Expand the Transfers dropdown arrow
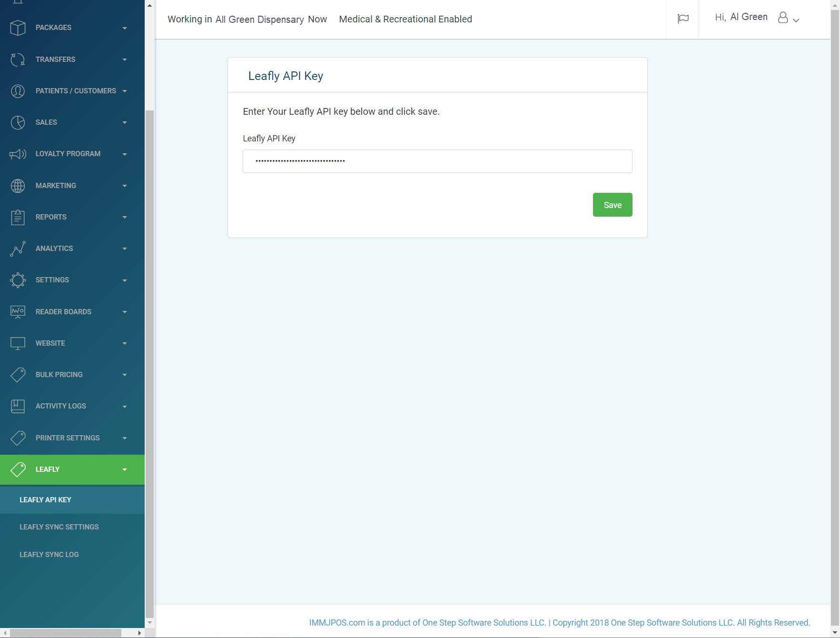 pos(125,60)
